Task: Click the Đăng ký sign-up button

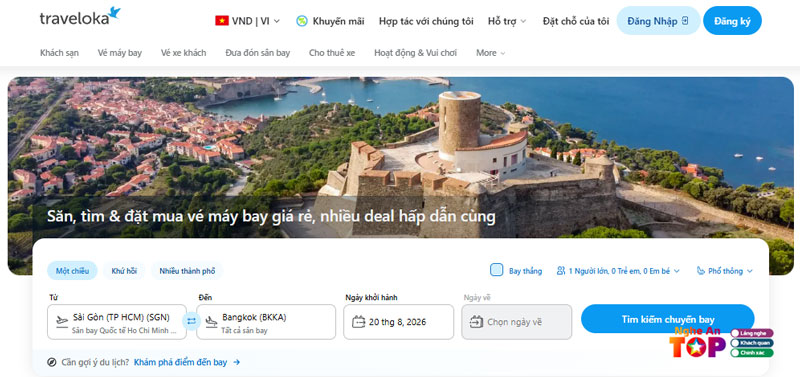Action: (x=732, y=20)
